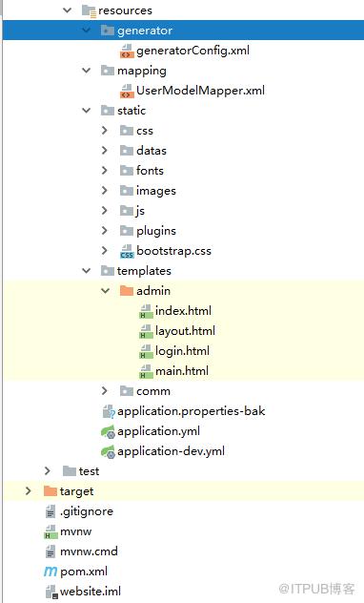The image size is (364, 603).
Task: Expand the js folder
Action: 105,210
